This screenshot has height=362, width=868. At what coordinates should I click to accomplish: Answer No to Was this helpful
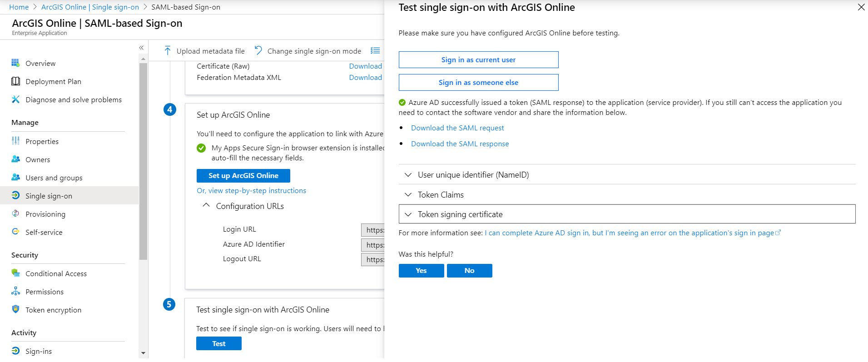(469, 270)
